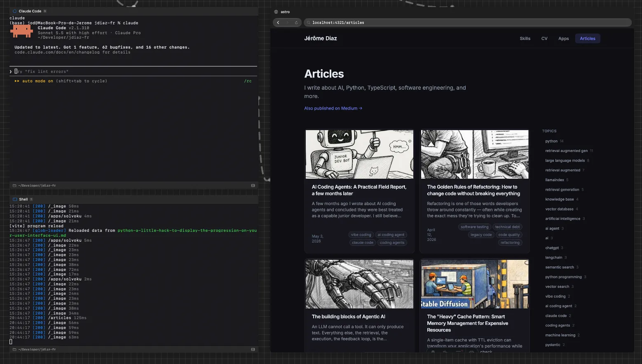
Task: Click the Claude Code pixel mascot logo
Action: (21, 31)
